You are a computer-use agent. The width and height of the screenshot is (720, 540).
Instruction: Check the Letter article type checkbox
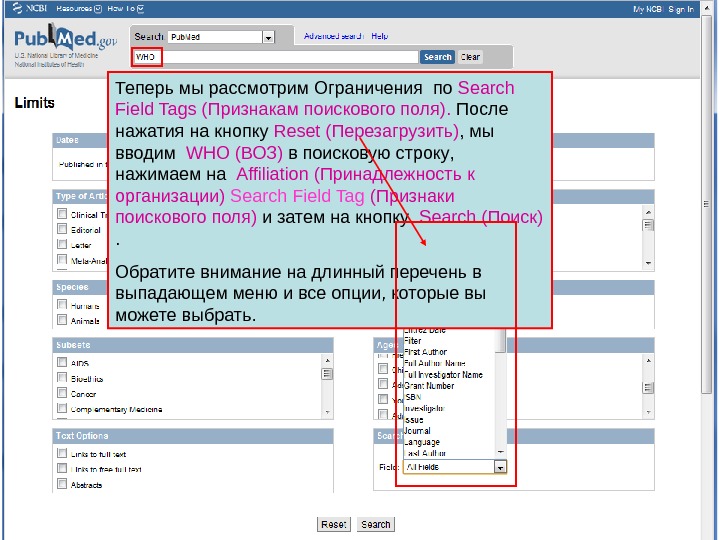click(x=62, y=244)
